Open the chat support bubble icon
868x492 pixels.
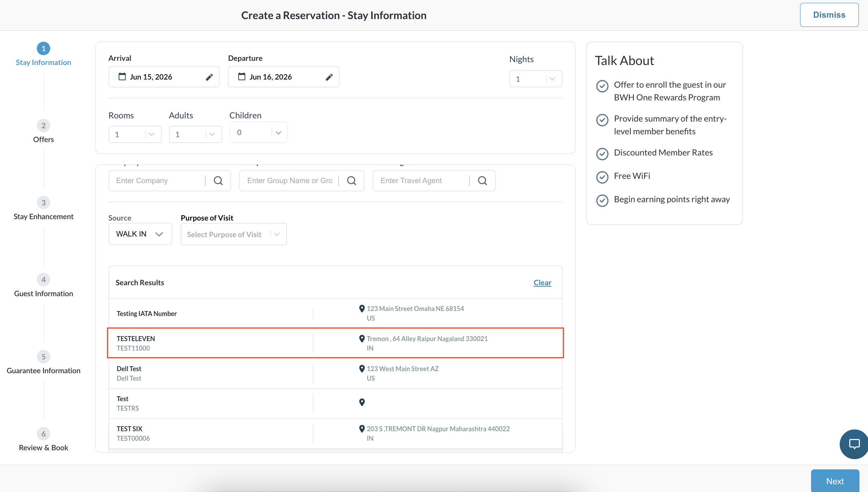point(854,444)
